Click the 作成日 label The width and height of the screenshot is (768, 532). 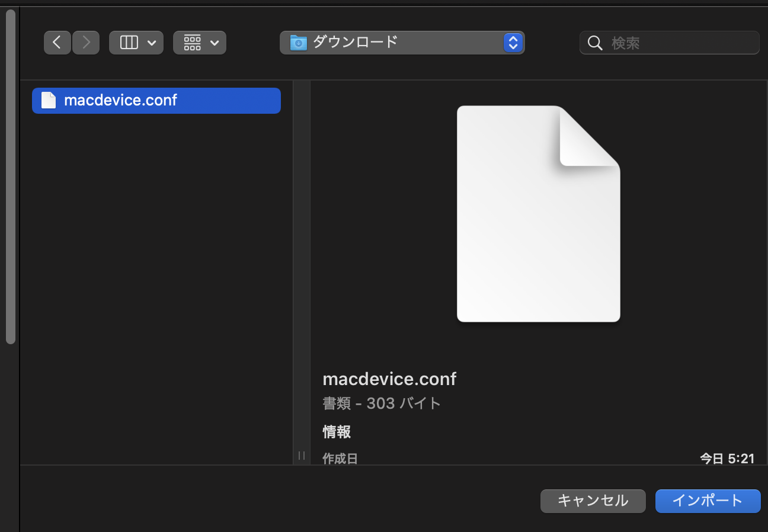tap(340, 459)
